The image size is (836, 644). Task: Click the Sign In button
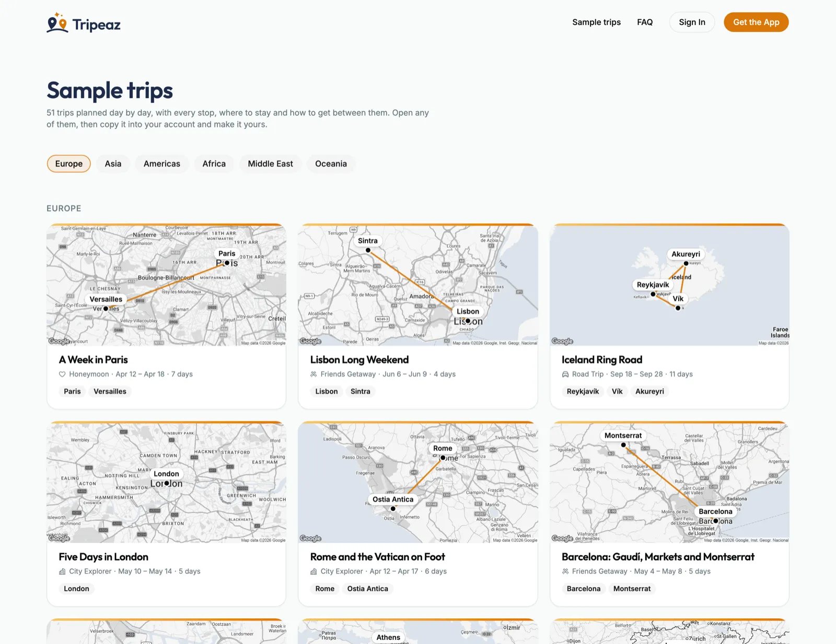[x=692, y=22]
